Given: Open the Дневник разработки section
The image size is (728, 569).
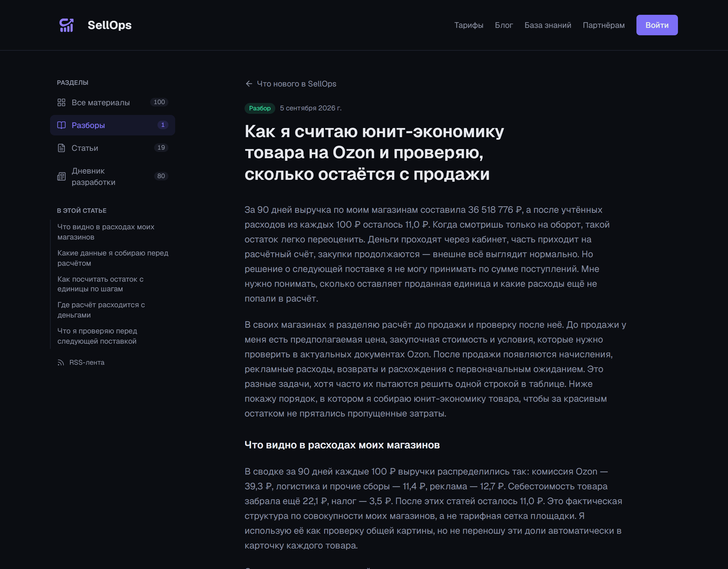Looking at the screenshot, I should [112, 176].
